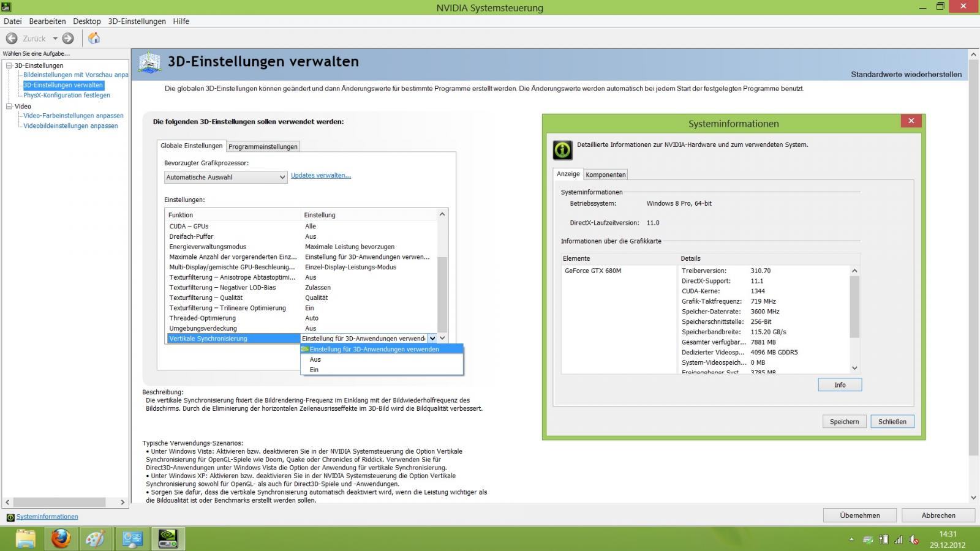Collapse the Video tree node
Image resolution: width=980 pixels, height=551 pixels.
pyautogui.click(x=9, y=107)
